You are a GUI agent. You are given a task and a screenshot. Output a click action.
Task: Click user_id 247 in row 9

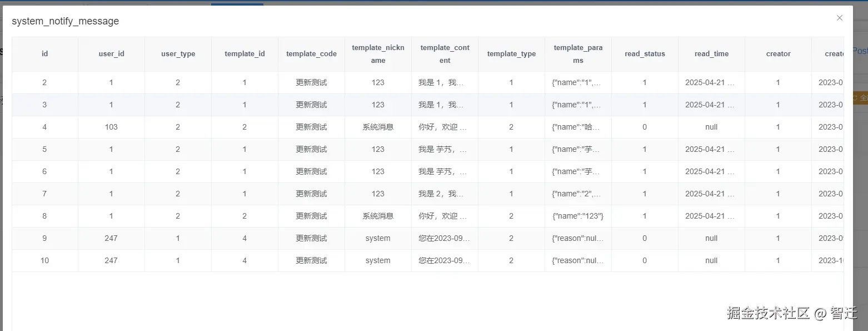point(111,238)
